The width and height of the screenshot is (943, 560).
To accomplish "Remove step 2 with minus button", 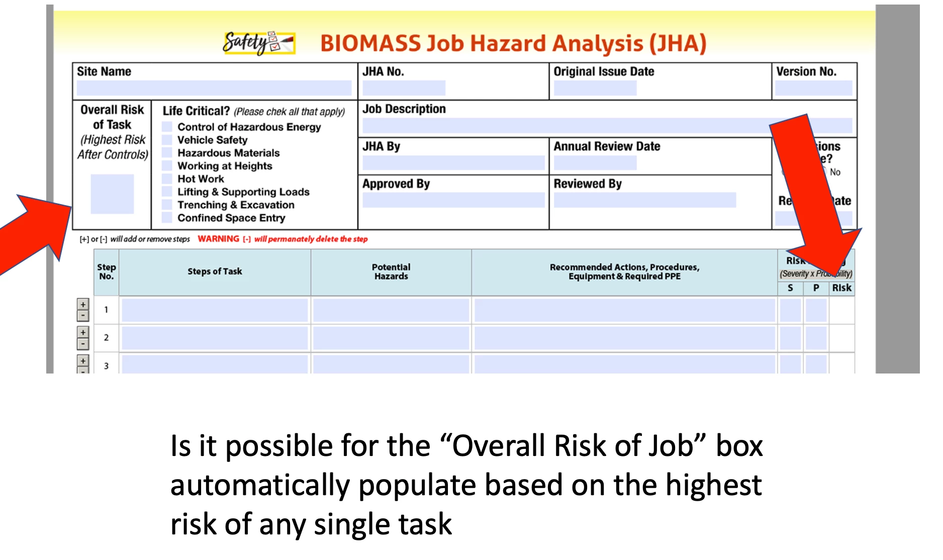I will coord(83,344).
